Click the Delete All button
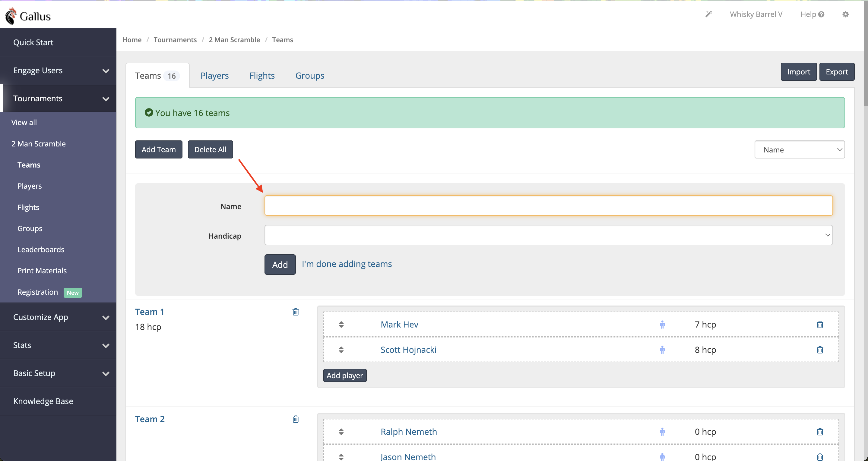Viewport: 868px width, 461px height. tap(210, 149)
